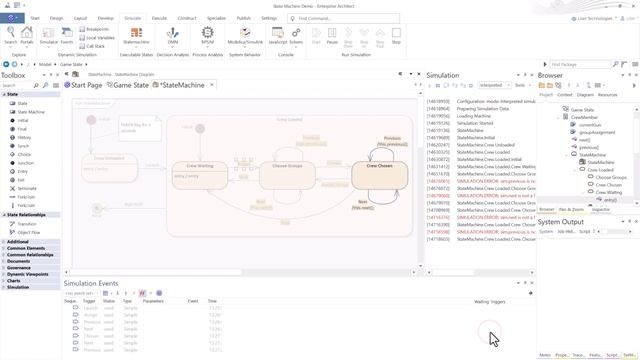
Task: Expand the Common Elements toolbox section
Action: click(x=4, y=248)
